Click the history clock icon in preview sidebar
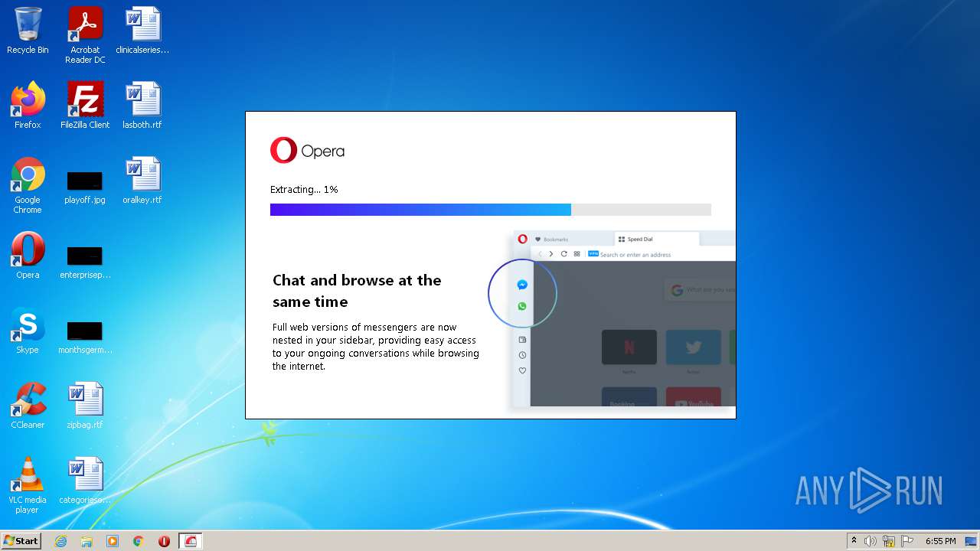 pyautogui.click(x=522, y=355)
